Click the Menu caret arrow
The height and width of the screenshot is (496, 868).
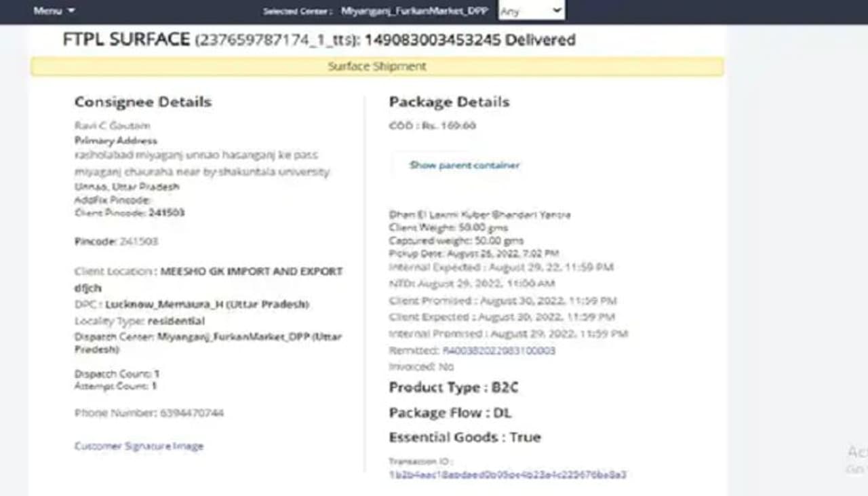coord(72,11)
